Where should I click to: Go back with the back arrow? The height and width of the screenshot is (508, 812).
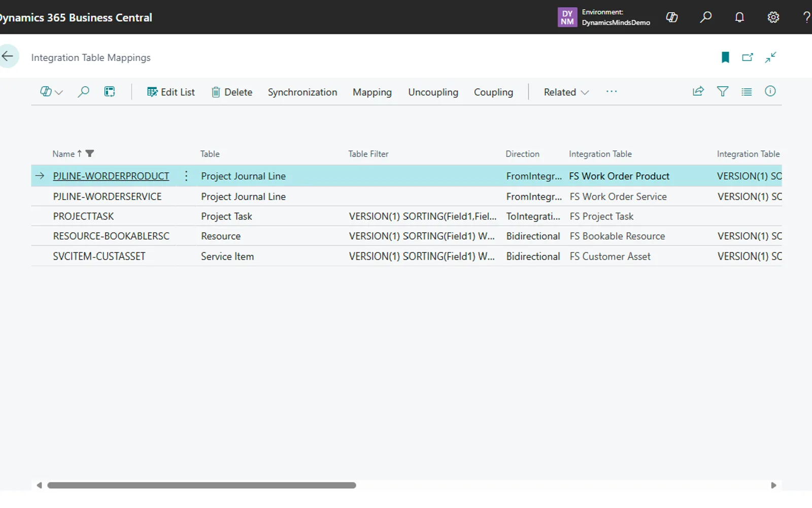pyautogui.click(x=8, y=56)
